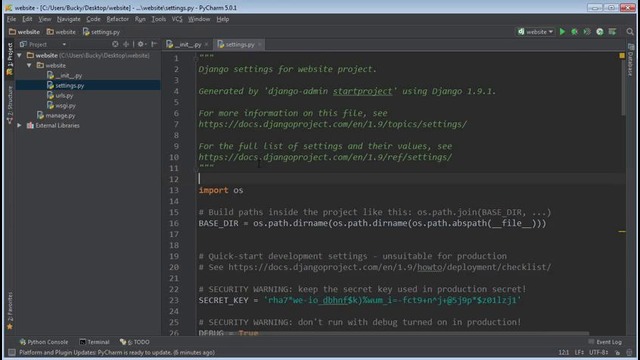Click the deployment checklist URL on line 20

pos(390,267)
